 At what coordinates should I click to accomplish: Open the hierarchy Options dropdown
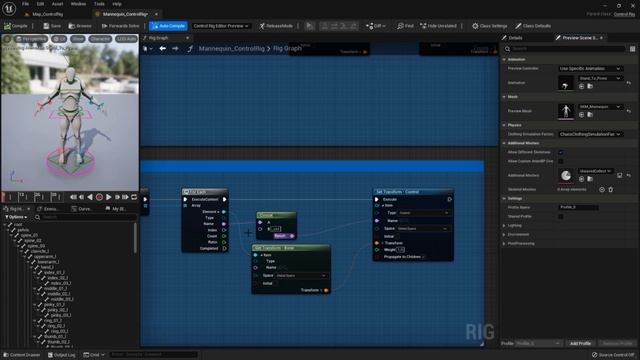coord(16,217)
